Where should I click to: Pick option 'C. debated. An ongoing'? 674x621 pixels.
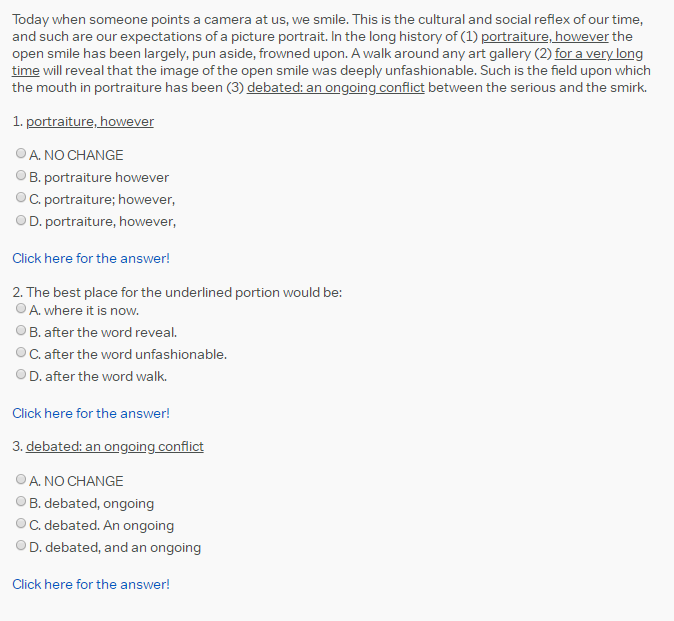[21, 523]
